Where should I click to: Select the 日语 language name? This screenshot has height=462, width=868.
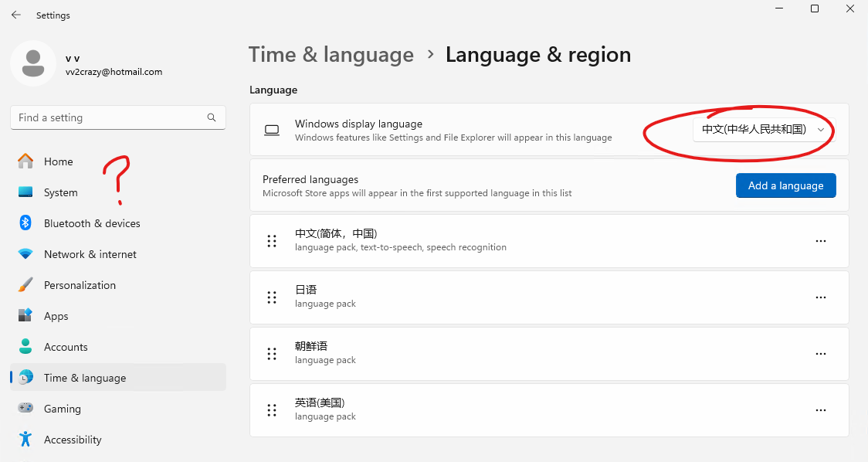tap(306, 290)
